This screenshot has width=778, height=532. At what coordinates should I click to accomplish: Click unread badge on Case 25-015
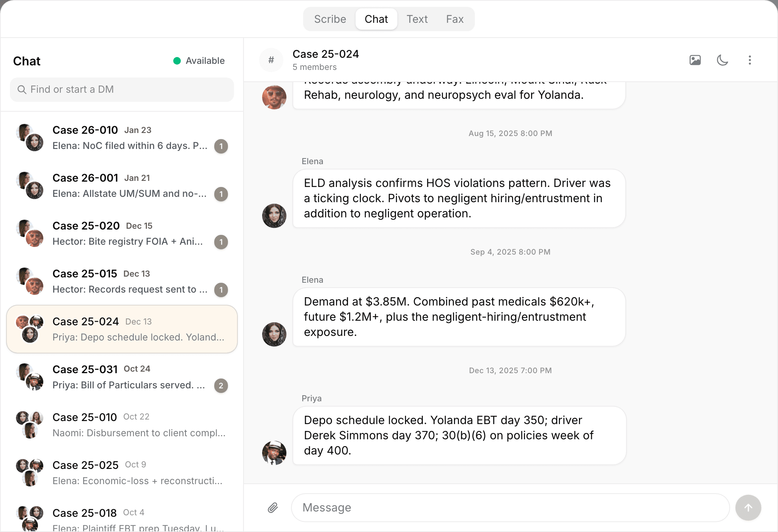point(221,290)
